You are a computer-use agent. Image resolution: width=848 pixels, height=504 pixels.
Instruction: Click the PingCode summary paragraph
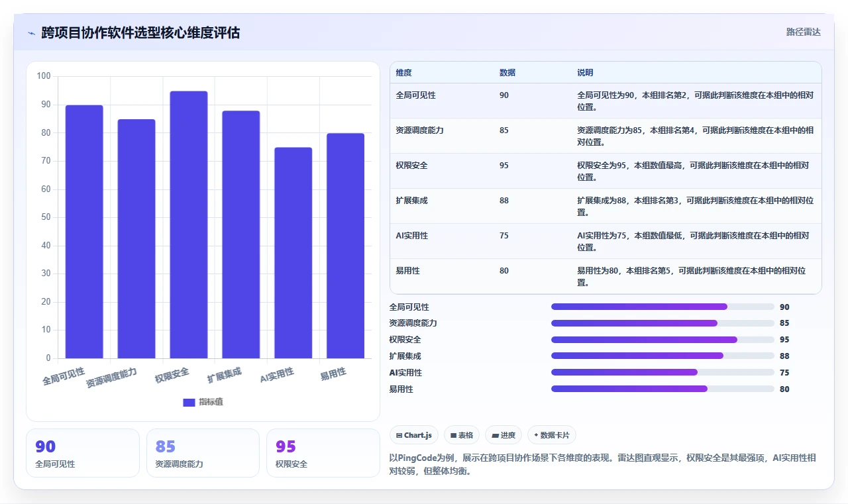[602, 465]
